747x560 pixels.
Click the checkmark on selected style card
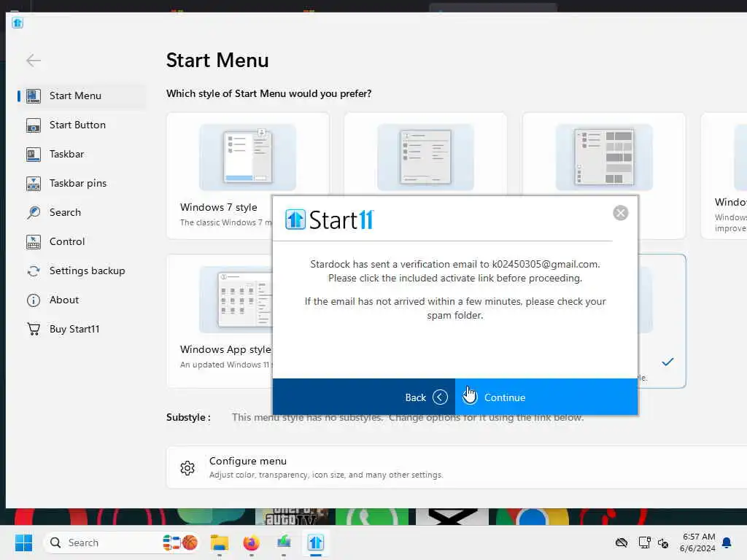(x=667, y=362)
